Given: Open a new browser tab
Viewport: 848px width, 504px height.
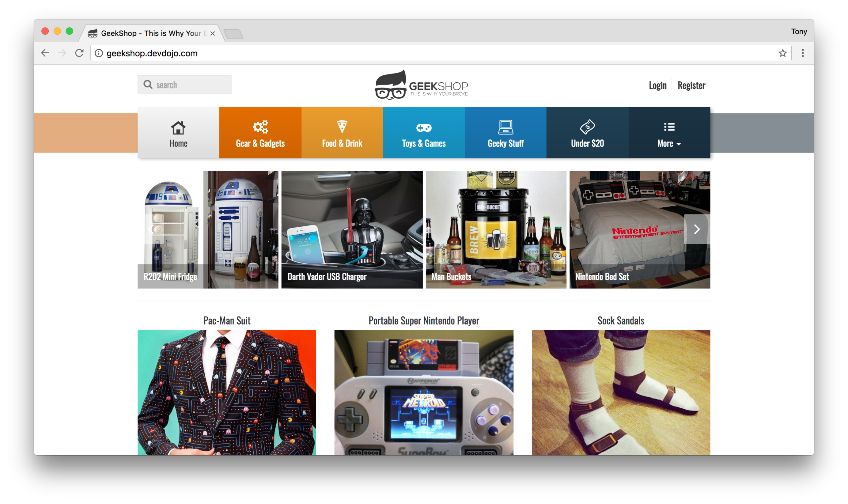Looking at the screenshot, I should [x=233, y=34].
